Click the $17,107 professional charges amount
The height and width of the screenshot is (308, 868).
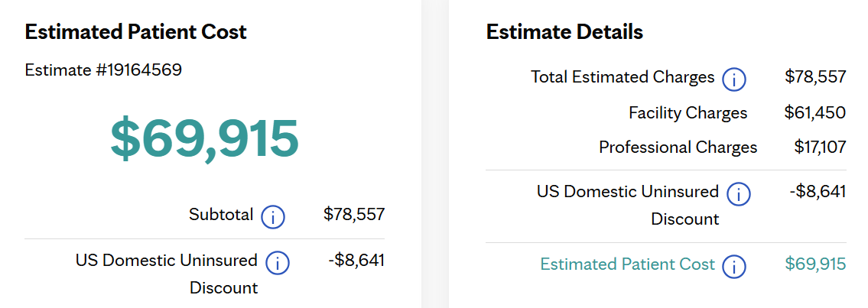pos(820,147)
